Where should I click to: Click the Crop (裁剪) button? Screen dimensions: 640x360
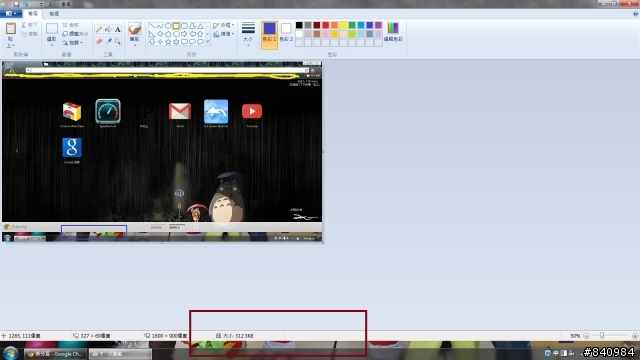[x=71, y=25]
